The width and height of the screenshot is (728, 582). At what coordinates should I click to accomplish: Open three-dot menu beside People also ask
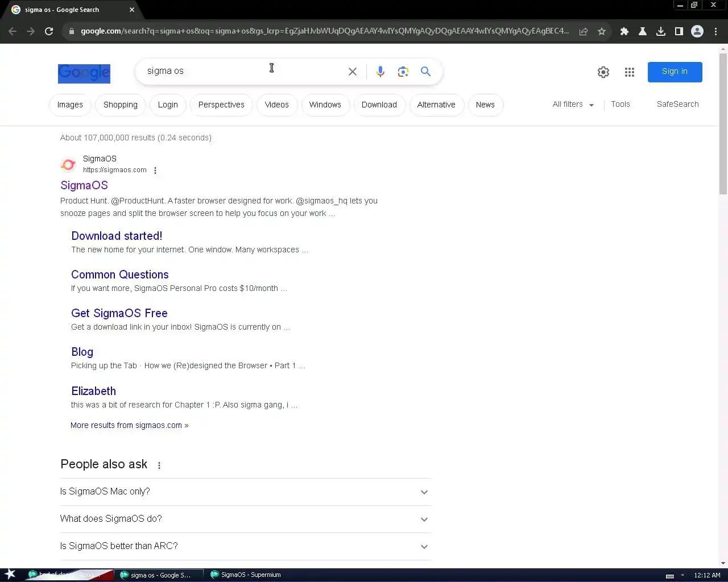click(x=159, y=465)
